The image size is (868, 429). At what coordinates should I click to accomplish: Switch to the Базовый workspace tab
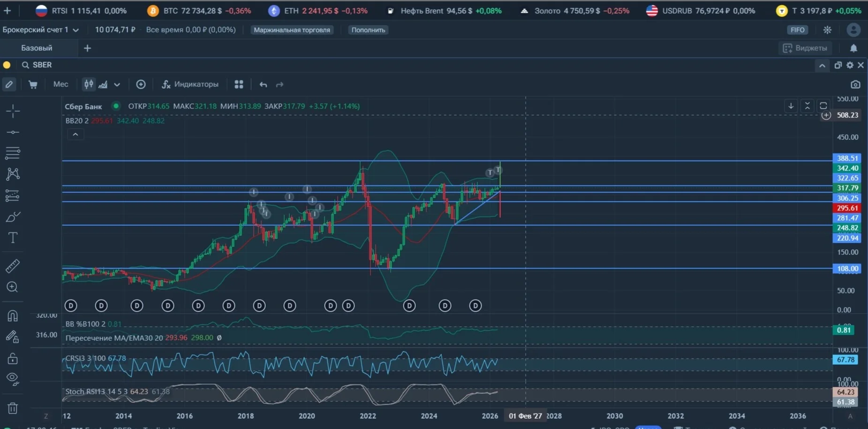[37, 48]
